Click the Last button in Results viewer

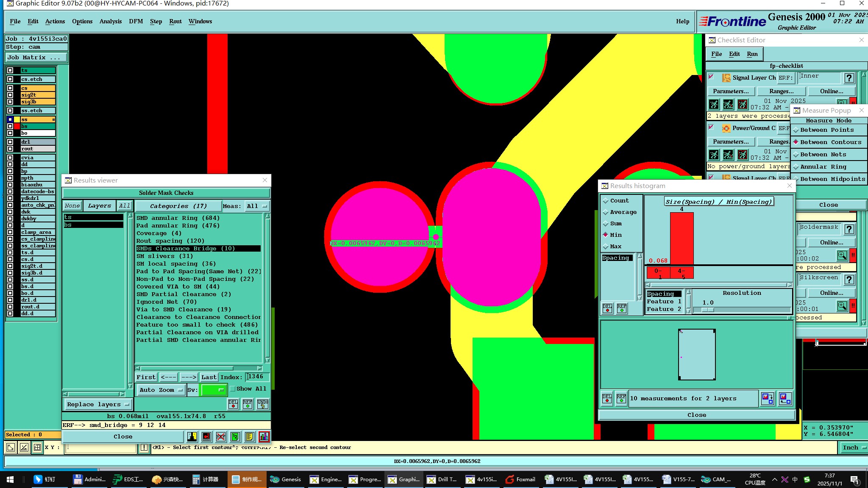(209, 377)
